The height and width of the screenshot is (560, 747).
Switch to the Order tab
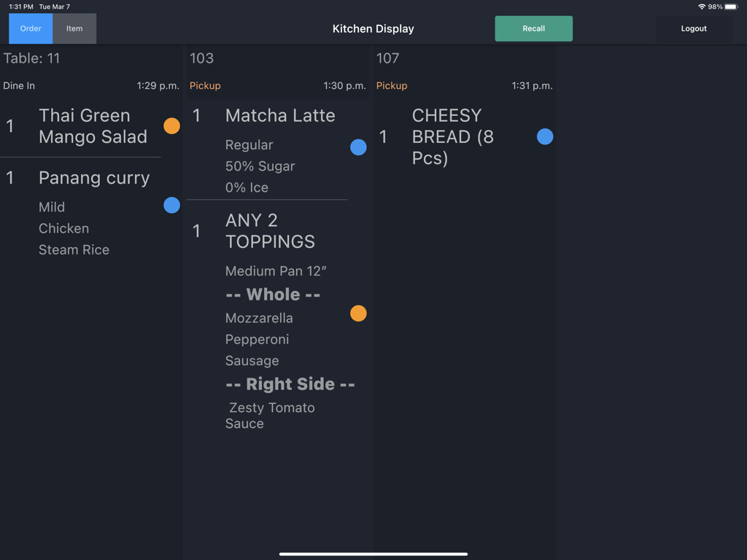point(30,28)
